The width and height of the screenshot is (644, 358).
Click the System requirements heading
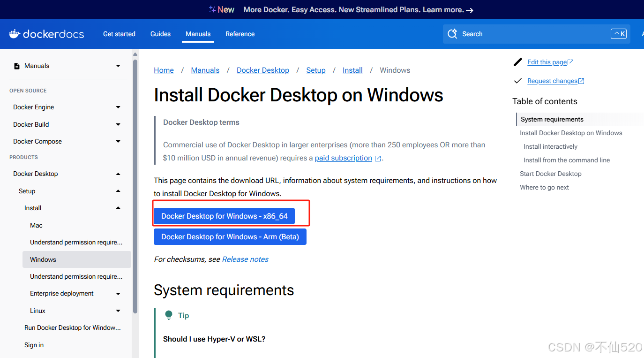pyautogui.click(x=224, y=290)
